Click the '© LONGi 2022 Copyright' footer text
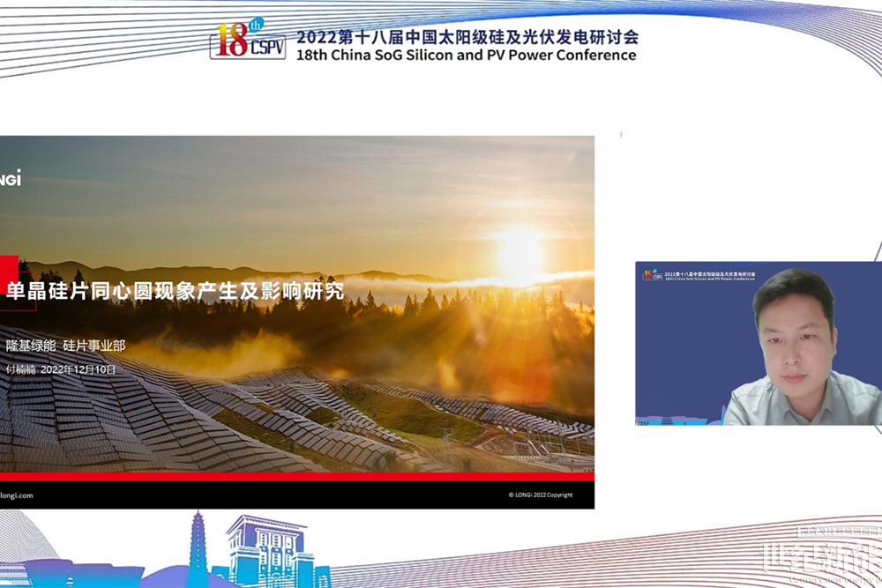Viewport: 882px width, 588px height. coord(540,495)
